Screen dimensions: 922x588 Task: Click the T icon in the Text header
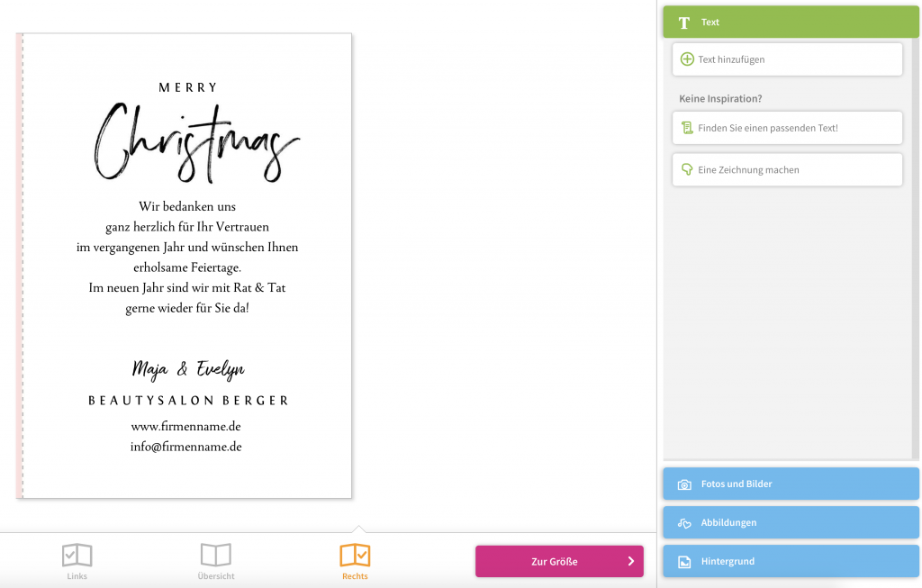(684, 23)
